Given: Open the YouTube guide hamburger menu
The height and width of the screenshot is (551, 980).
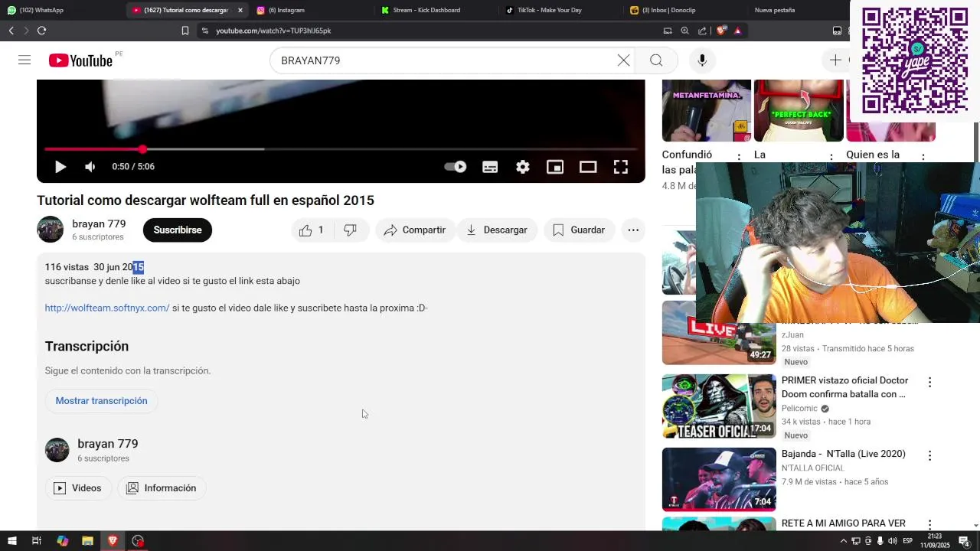Looking at the screenshot, I should [x=24, y=60].
